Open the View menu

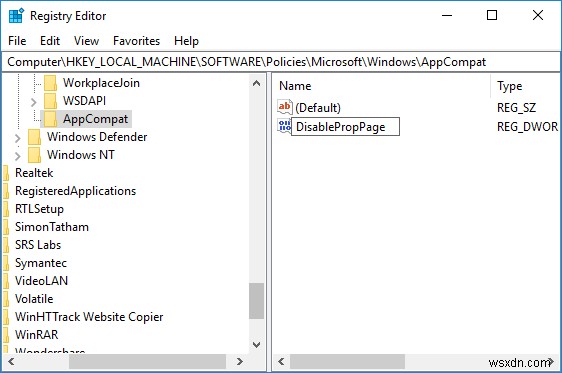click(x=86, y=41)
